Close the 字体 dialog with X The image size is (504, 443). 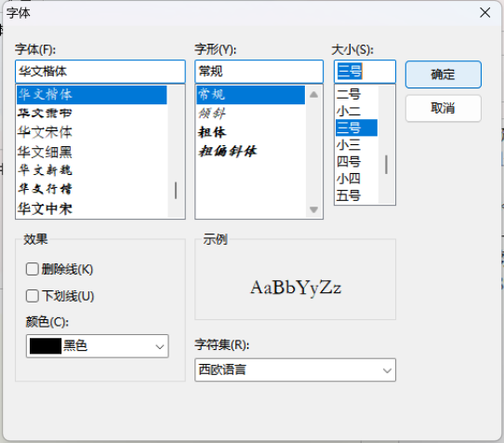[x=484, y=13]
